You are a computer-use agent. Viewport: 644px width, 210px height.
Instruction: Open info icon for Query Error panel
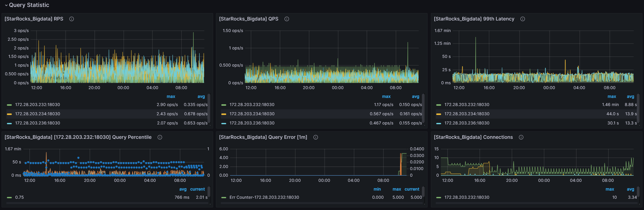pyautogui.click(x=316, y=137)
